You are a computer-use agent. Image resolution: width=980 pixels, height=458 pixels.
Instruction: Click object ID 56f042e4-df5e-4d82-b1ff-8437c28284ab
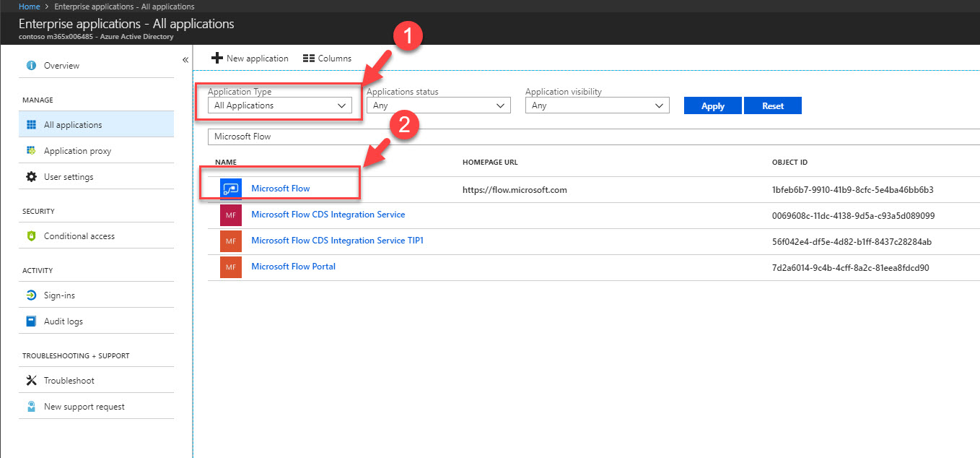(x=852, y=242)
